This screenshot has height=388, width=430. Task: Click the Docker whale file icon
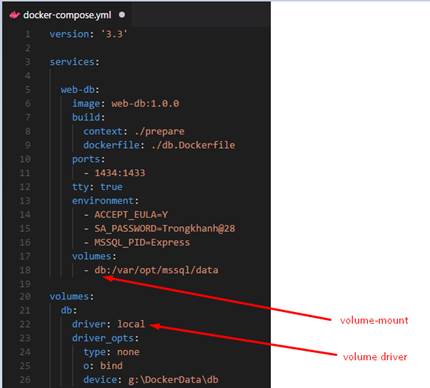pyautogui.click(x=14, y=15)
